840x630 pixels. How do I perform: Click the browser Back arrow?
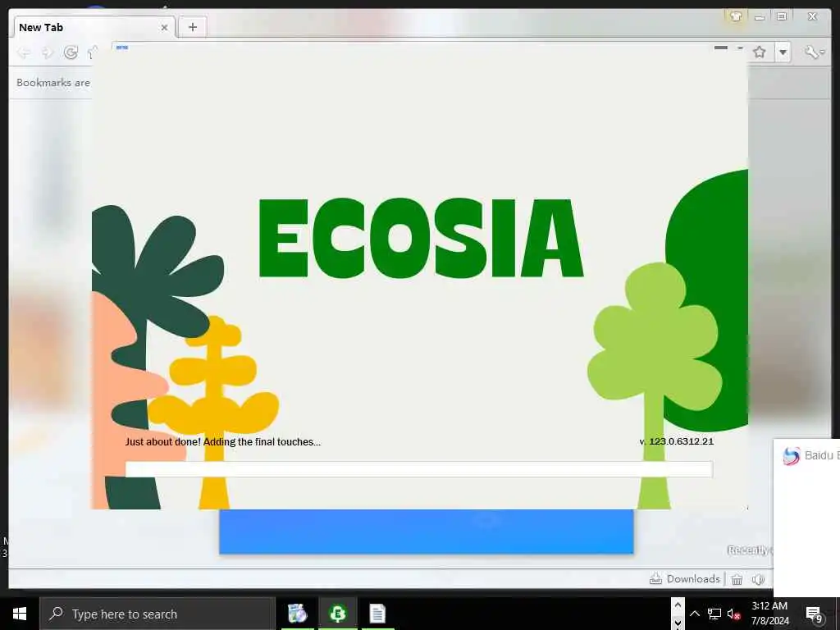(x=24, y=52)
